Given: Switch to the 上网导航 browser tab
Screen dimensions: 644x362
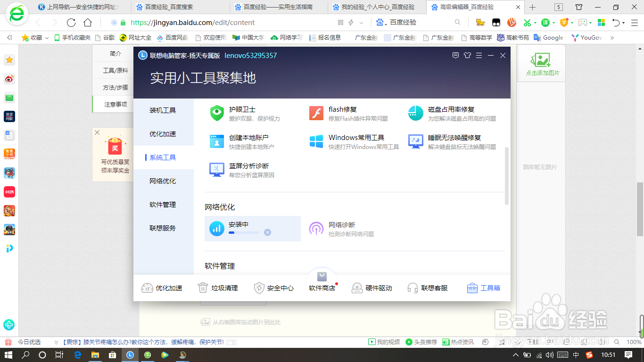Looking at the screenshot, I should click(82, 7).
